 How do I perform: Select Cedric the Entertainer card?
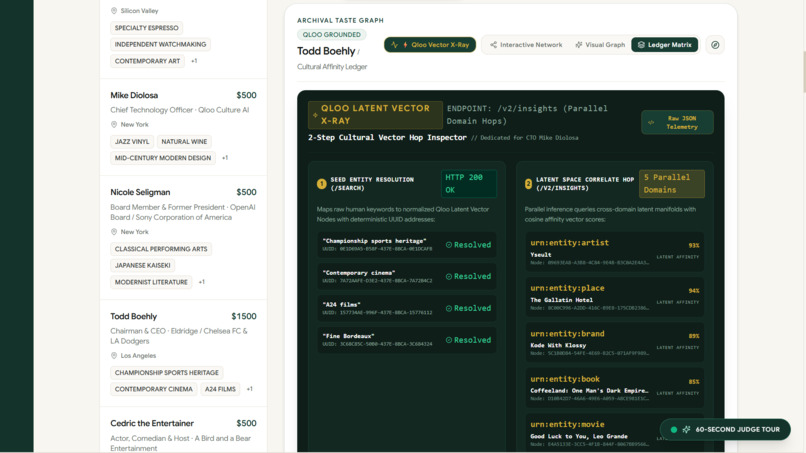184,430
